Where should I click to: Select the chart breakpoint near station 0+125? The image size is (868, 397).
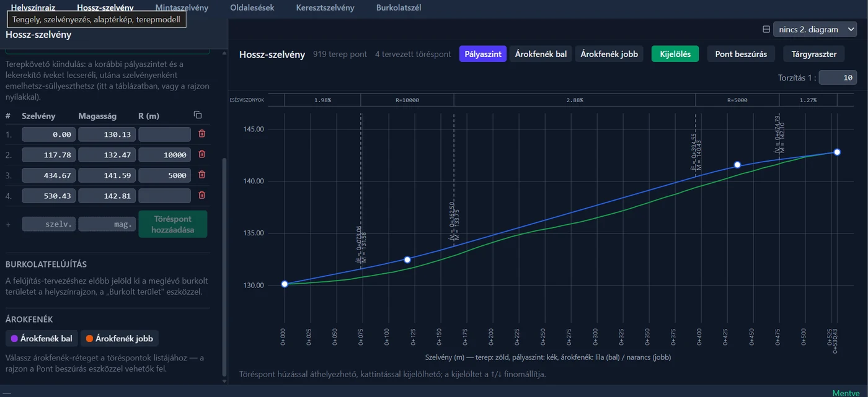(x=407, y=260)
